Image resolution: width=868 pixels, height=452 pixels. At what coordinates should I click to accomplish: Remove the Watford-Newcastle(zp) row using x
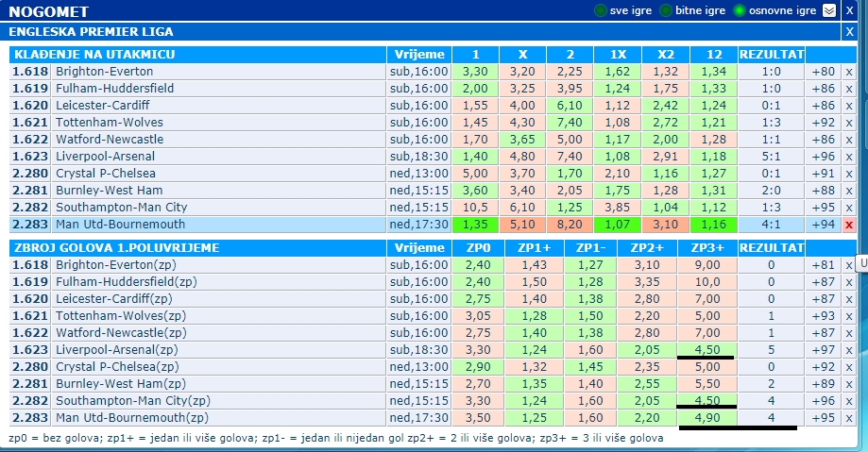pyautogui.click(x=848, y=333)
